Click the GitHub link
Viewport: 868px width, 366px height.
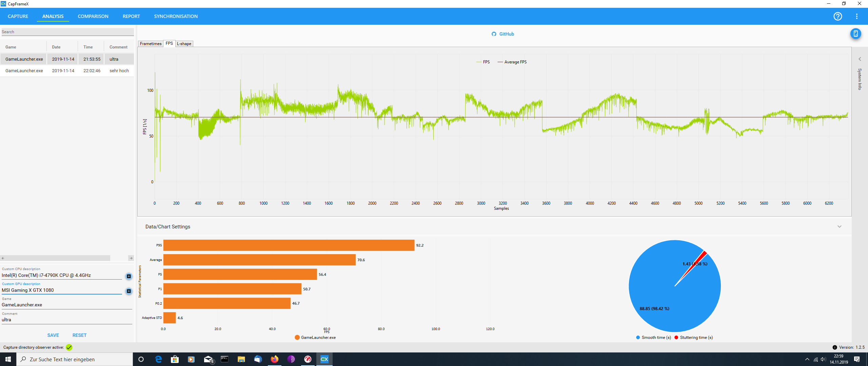pos(503,34)
